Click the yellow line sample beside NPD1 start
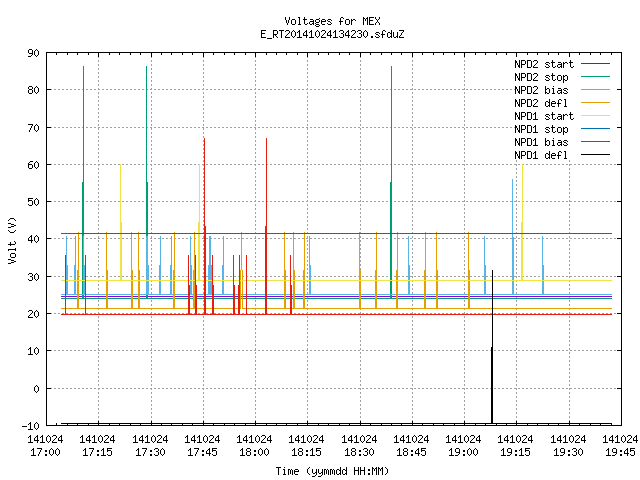This screenshot has width=640, height=480. coord(596,116)
